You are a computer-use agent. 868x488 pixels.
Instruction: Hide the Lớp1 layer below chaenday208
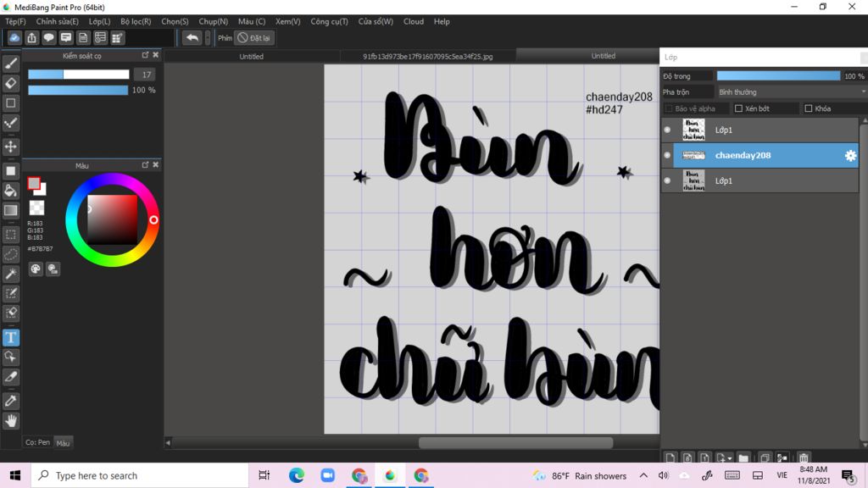[667, 181]
